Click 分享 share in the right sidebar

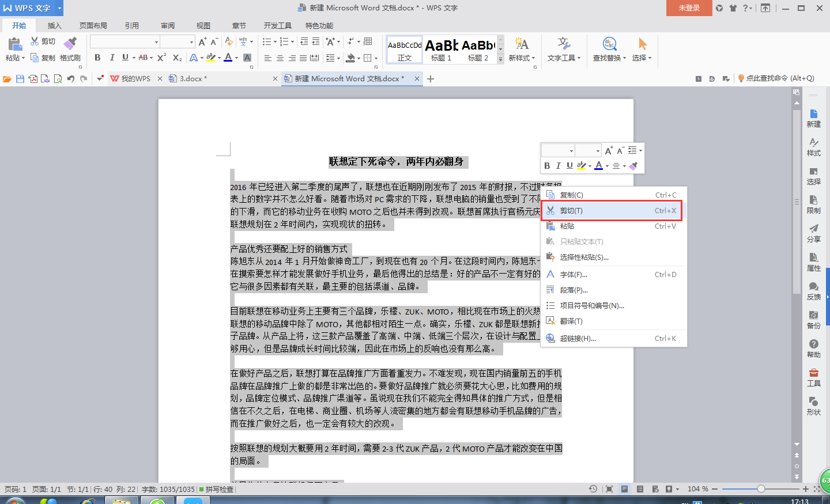(x=813, y=233)
